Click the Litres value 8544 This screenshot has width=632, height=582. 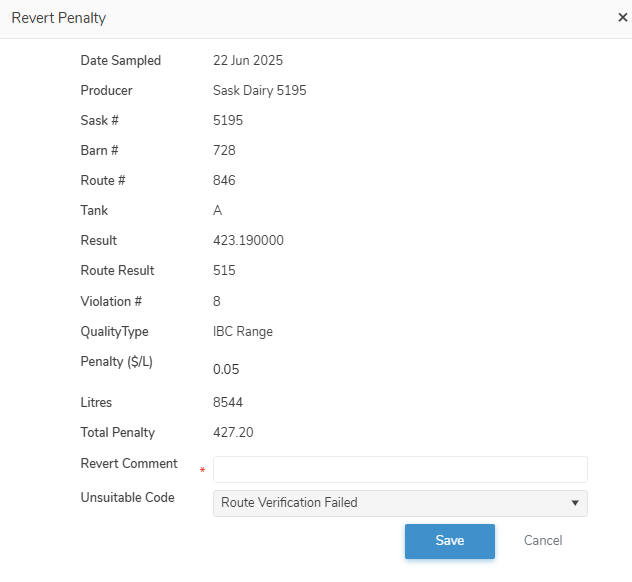coord(228,403)
